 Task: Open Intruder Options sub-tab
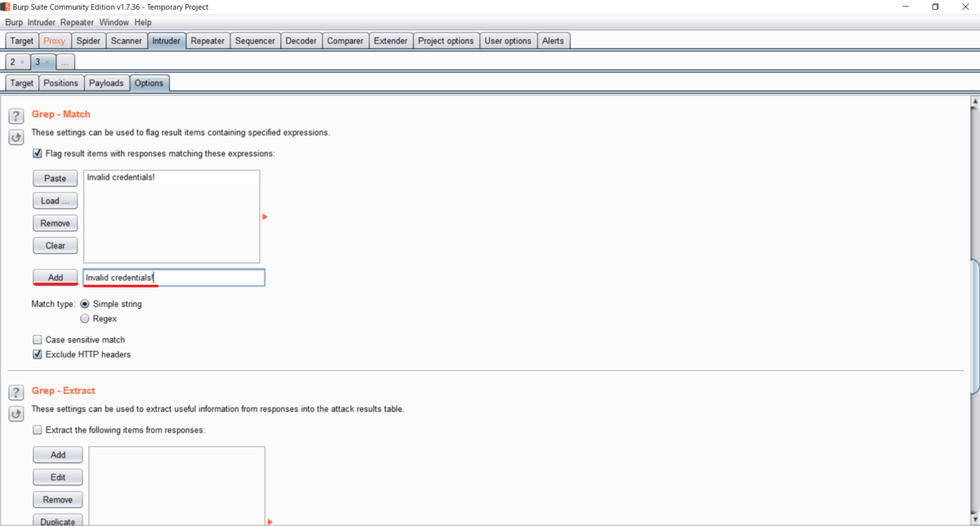[149, 83]
